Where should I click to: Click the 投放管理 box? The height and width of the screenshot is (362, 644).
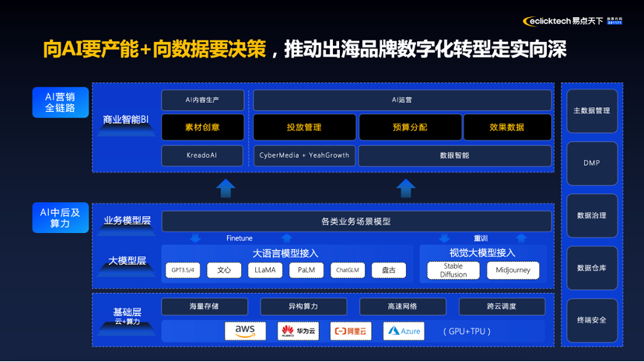click(x=303, y=127)
